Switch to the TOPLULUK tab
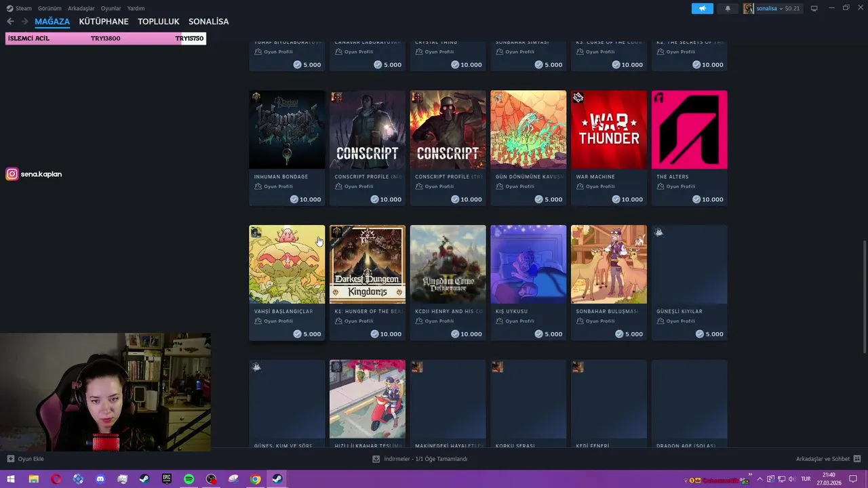Viewport: 868px width, 488px height. pyautogui.click(x=159, y=22)
